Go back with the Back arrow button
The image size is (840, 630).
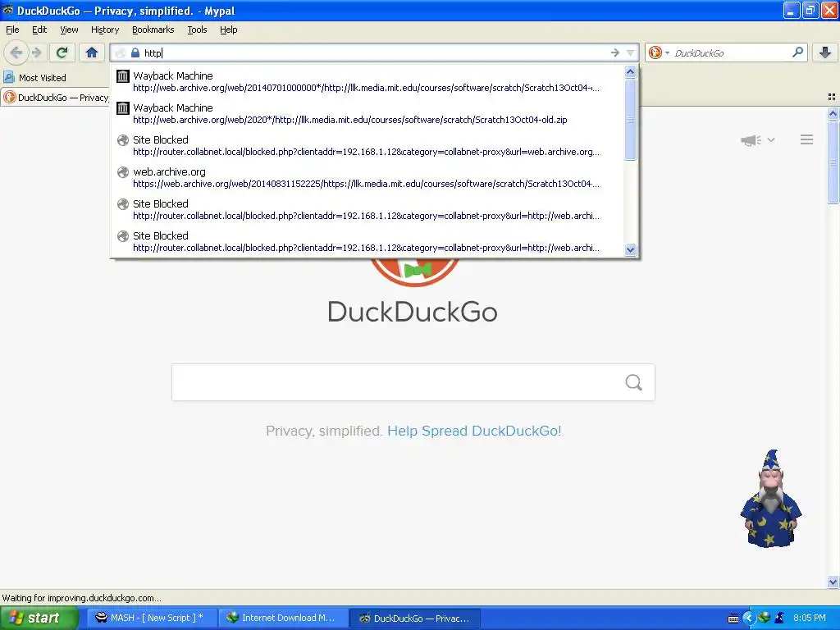16,52
